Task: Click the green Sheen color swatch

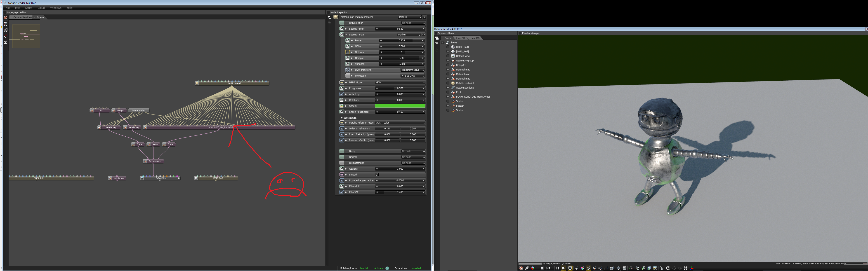Action: coord(400,106)
